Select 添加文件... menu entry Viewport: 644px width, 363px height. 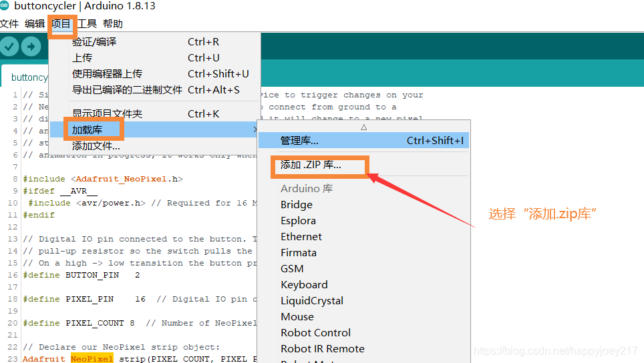[x=154, y=145]
